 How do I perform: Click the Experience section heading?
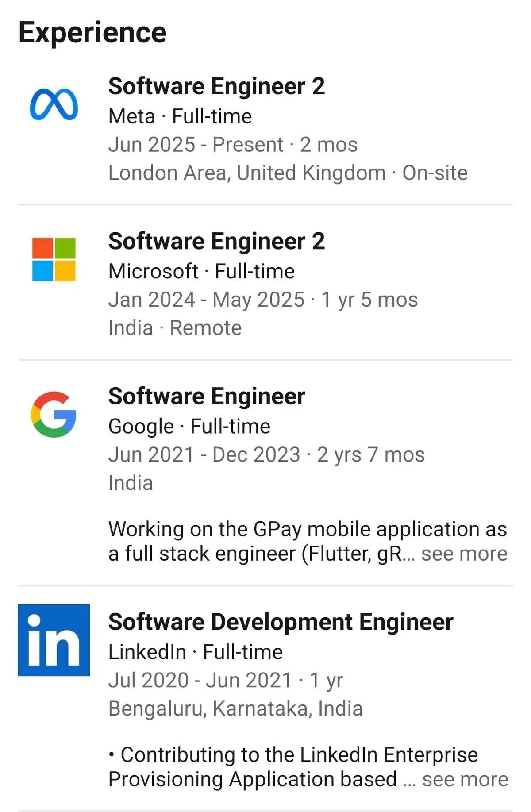pos(92,33)
